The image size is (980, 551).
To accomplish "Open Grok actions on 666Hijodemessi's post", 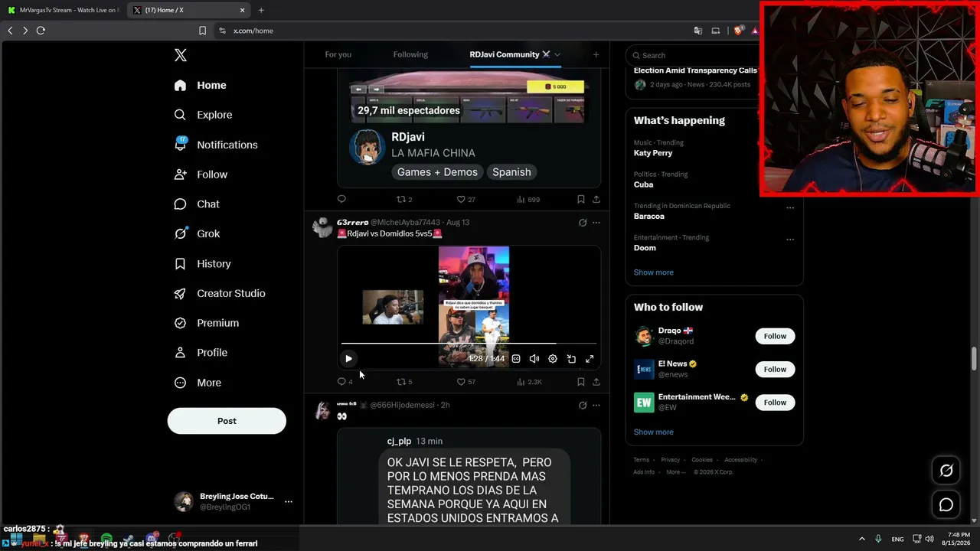I will pos(583,405).
